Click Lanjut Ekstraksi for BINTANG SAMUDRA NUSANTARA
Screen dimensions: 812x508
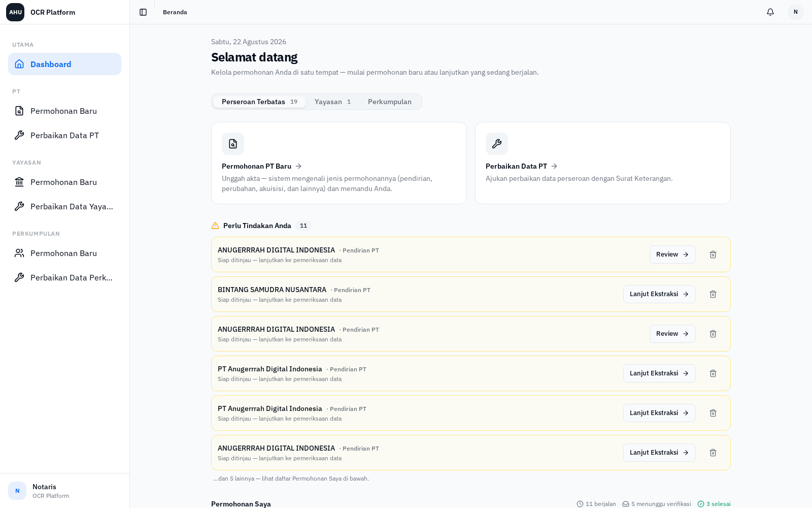point(659,294)
